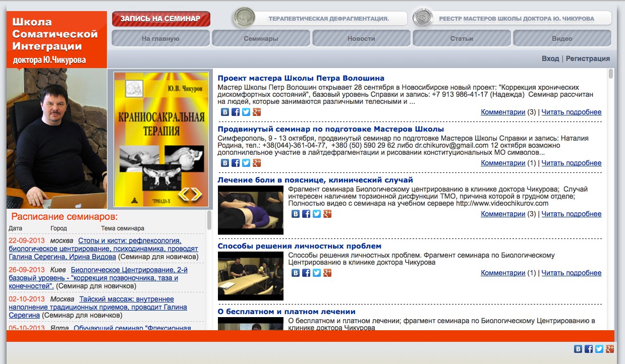Open Проект мастера Школы Петра Волошина headline
This screenshot has width=625, height=364.
pos(301,78)
